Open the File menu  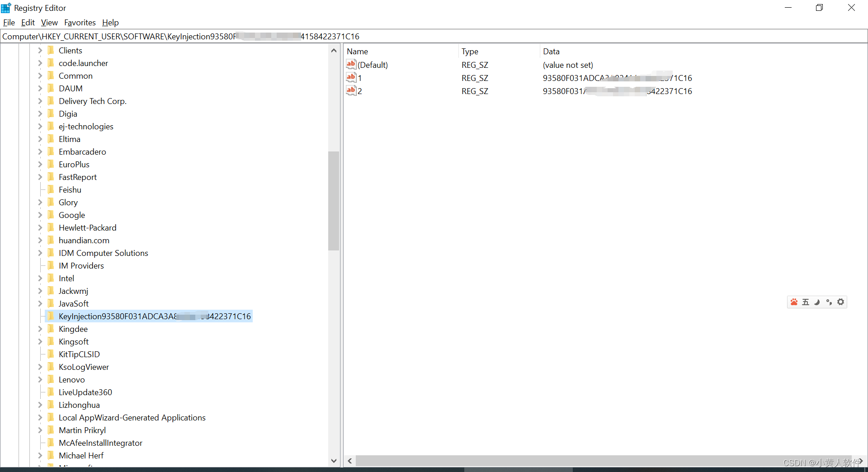[x=9, y=23]
